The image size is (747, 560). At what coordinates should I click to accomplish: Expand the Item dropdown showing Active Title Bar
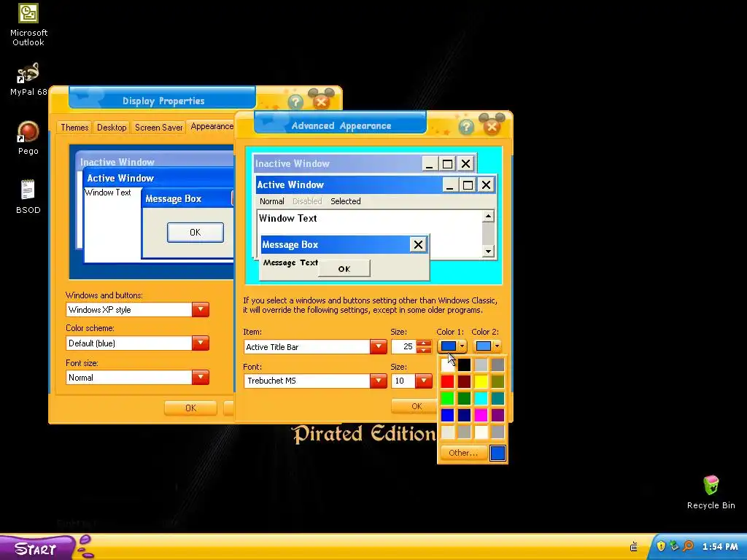pyautogui.click(x=379, y=346)
